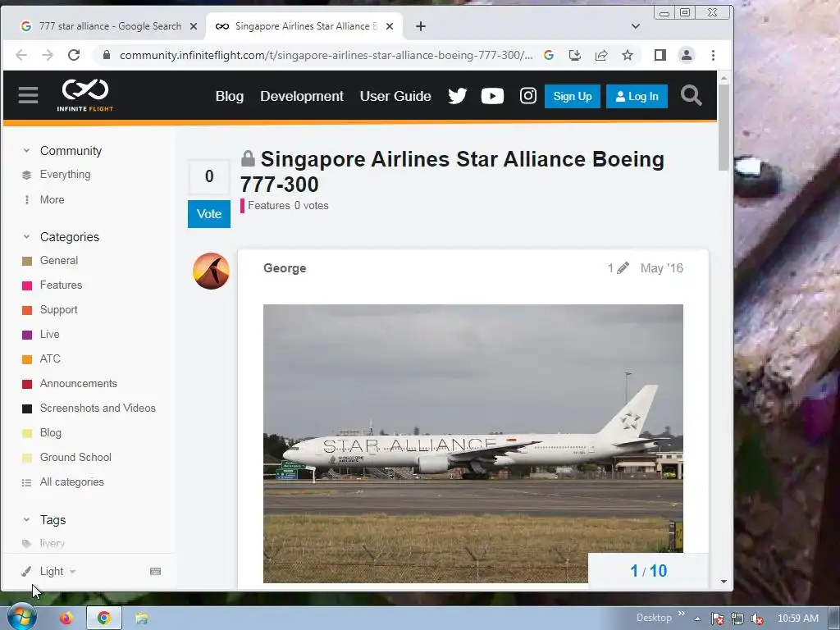The height and width of the screenshot is (630, 840).
Task: Click the livery tag
Action: pyautogui.click(x=52, y=543)
